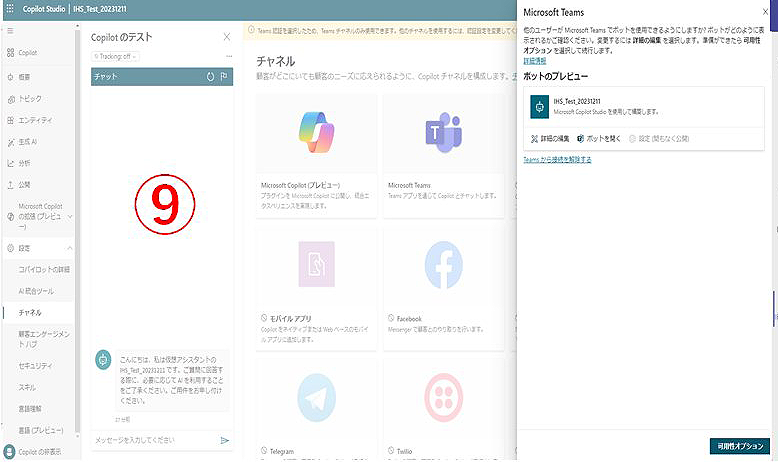Close the Microsoft Teams side panel

pyautogui.click(x=766, y=12)
